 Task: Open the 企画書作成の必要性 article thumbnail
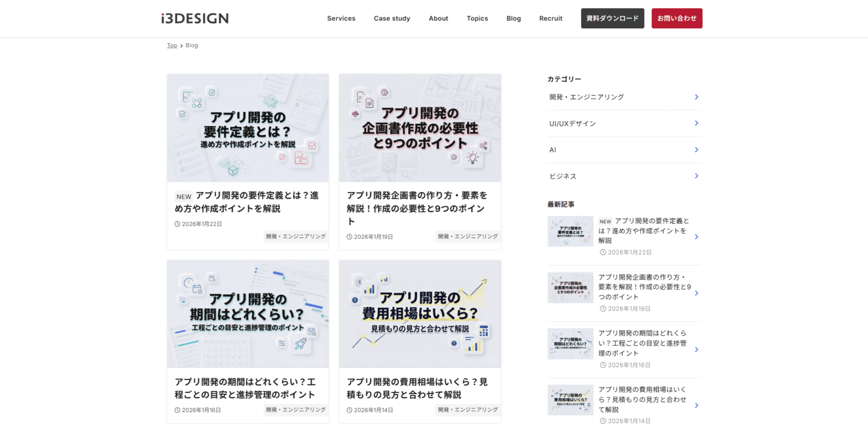420,128
